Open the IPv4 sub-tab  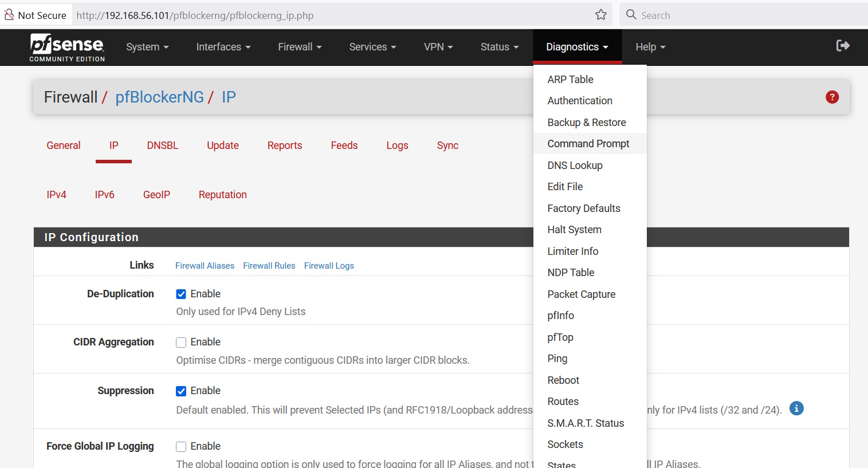coord(57,195)
